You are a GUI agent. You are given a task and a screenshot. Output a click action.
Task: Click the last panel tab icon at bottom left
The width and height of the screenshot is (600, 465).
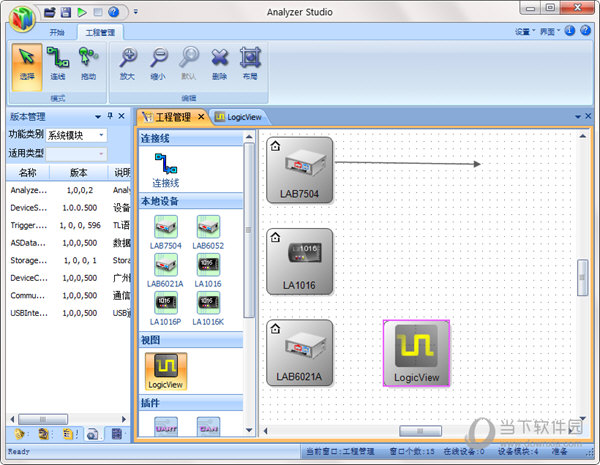pyautogui.click(x=117, y=434)
